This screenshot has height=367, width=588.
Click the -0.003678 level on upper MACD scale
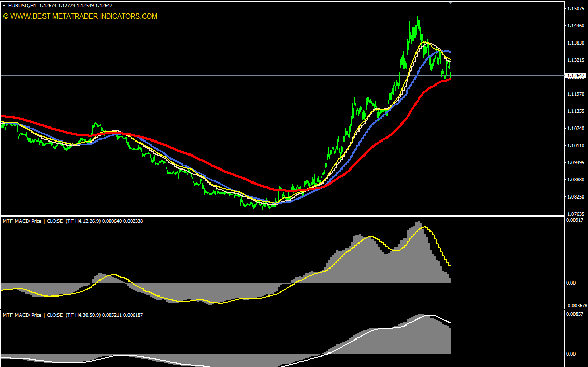[577, 305]
